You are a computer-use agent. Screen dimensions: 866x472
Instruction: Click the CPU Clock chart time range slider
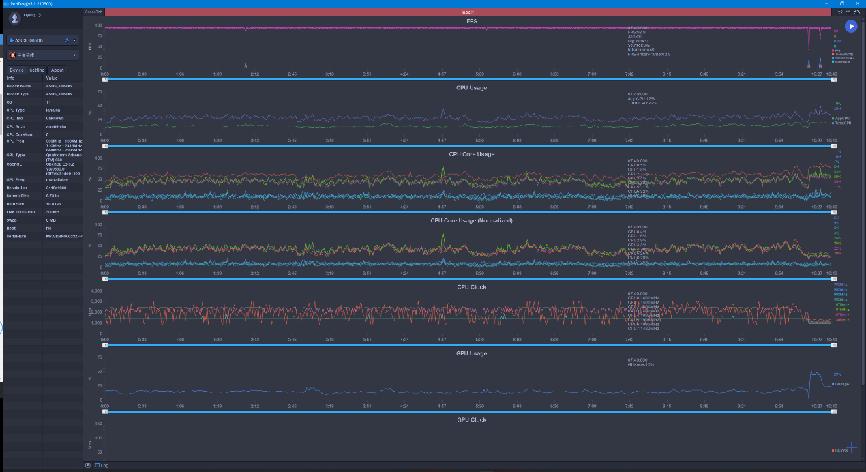click(469, 345)
